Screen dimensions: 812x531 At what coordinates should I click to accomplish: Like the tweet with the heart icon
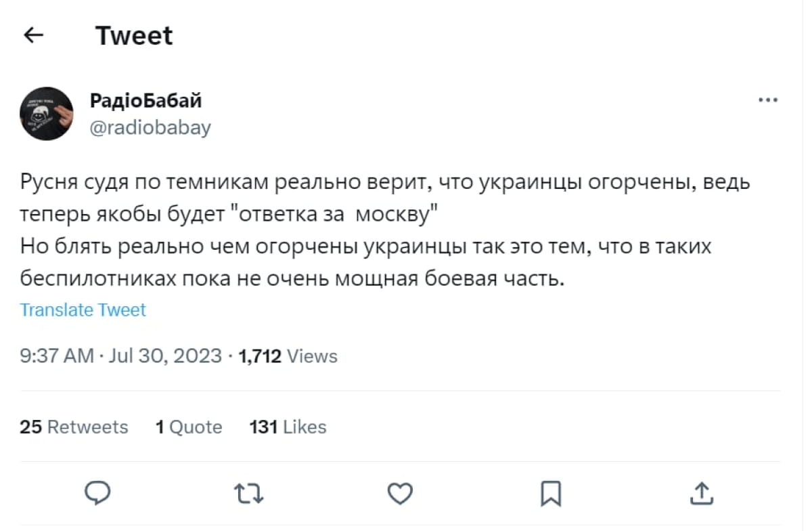pos(400,494)
